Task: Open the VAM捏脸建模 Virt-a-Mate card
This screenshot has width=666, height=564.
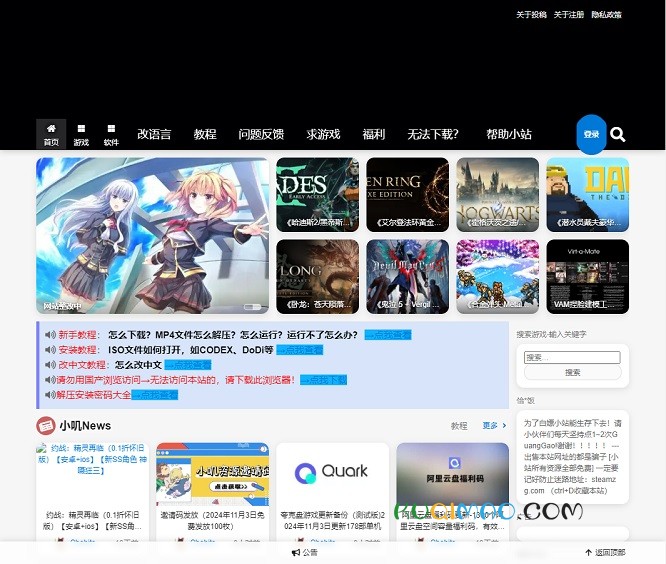Action: coord(587,277)
